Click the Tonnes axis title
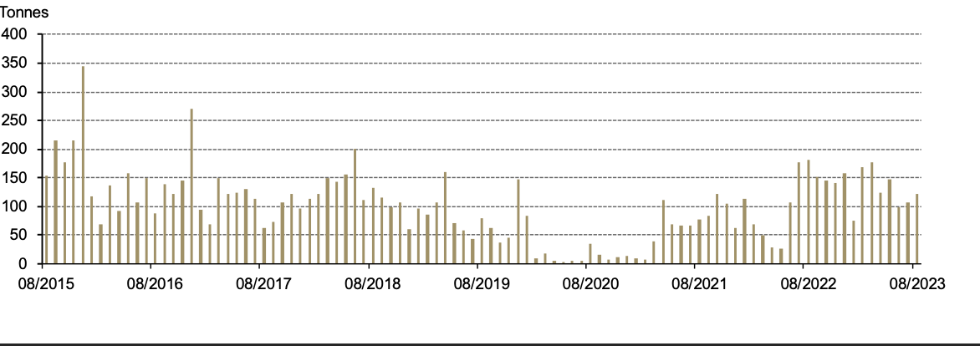The height and width of the screenshot is (346, 980). 24,13
